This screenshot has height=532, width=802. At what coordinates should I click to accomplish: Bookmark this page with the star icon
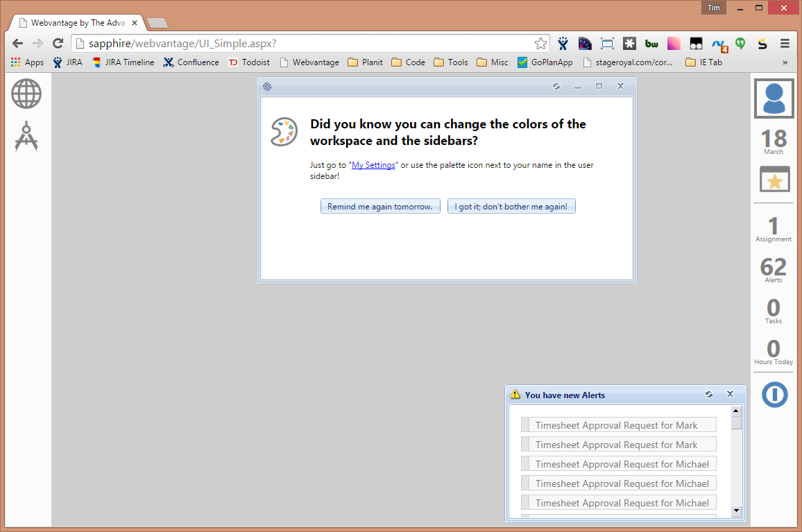tap(540, 44)
